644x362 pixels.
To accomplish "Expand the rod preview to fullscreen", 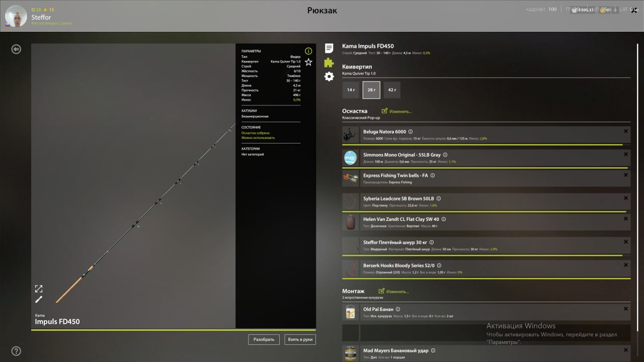I will [39, 288].
